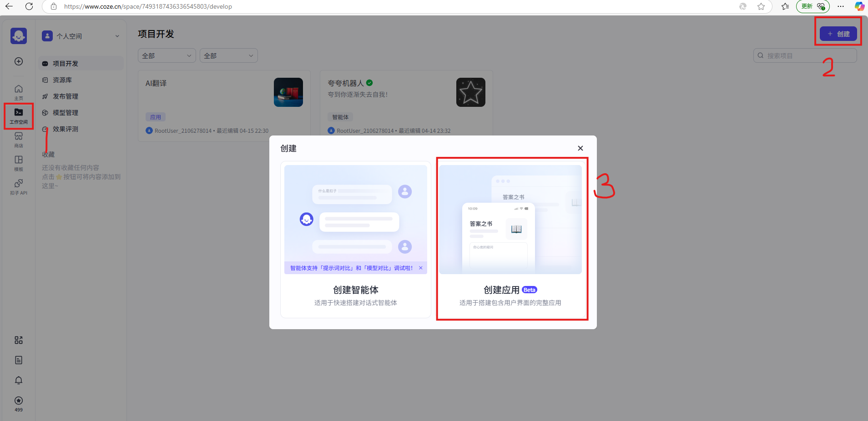Viewport: 868px width, 421px height.
Task: Select 效果评测 in the side menu
Action: pyautogui.click(x=81, y=129)
